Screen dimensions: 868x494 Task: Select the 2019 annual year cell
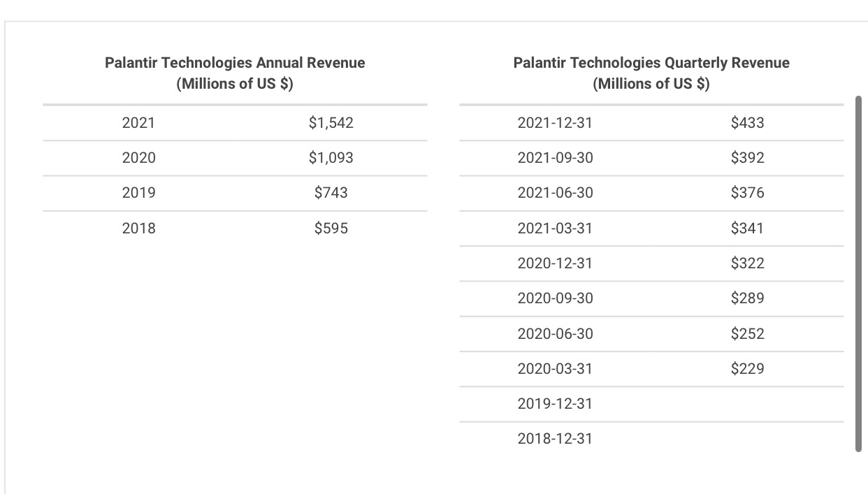pyautogui.click(x=138, y=193)
